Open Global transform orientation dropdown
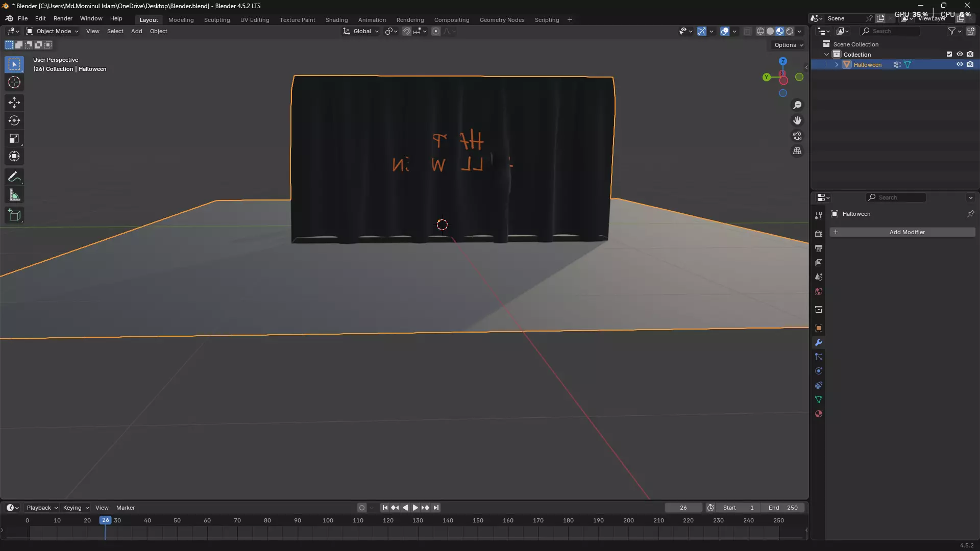The image size is (980, 551). click(361, 31)
